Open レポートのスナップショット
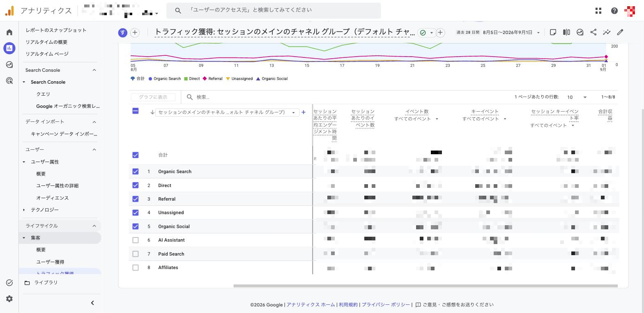644x313 pixels. click(x=56, y=30)
